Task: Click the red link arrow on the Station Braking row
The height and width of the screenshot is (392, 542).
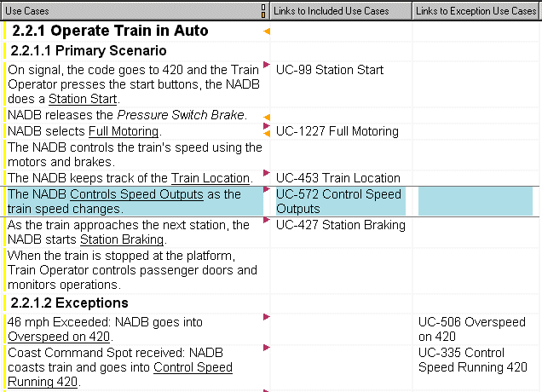Action: point(266,220)
